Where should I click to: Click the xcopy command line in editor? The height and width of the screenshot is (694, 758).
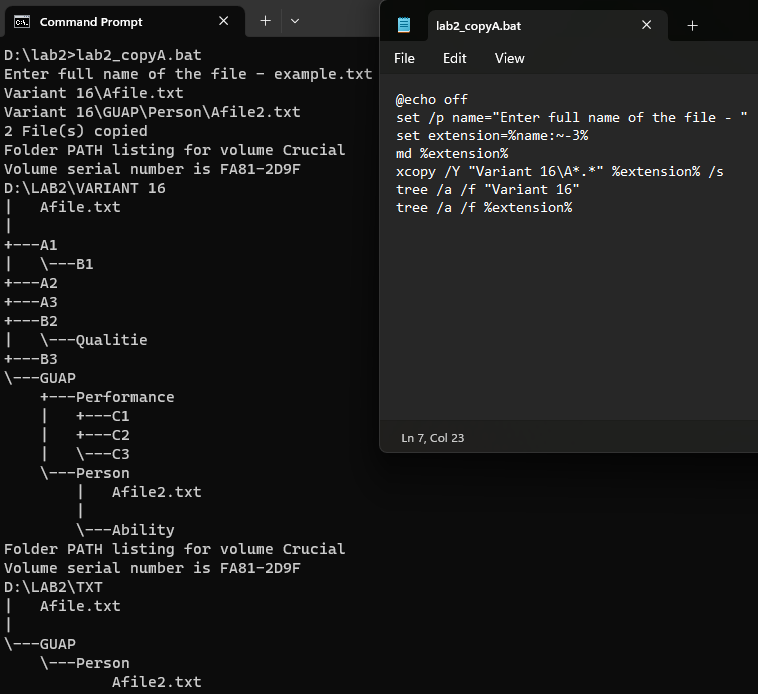560,172
